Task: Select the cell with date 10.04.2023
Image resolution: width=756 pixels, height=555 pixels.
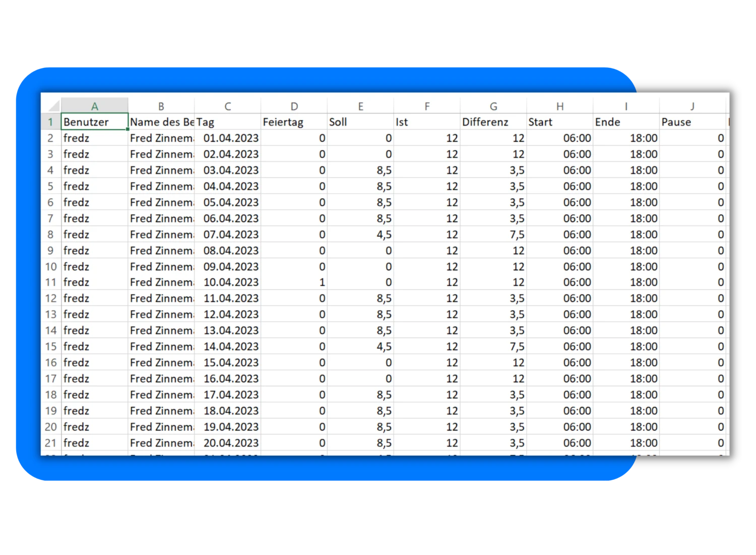Action: pyautogui.click(x=227, y=282)
